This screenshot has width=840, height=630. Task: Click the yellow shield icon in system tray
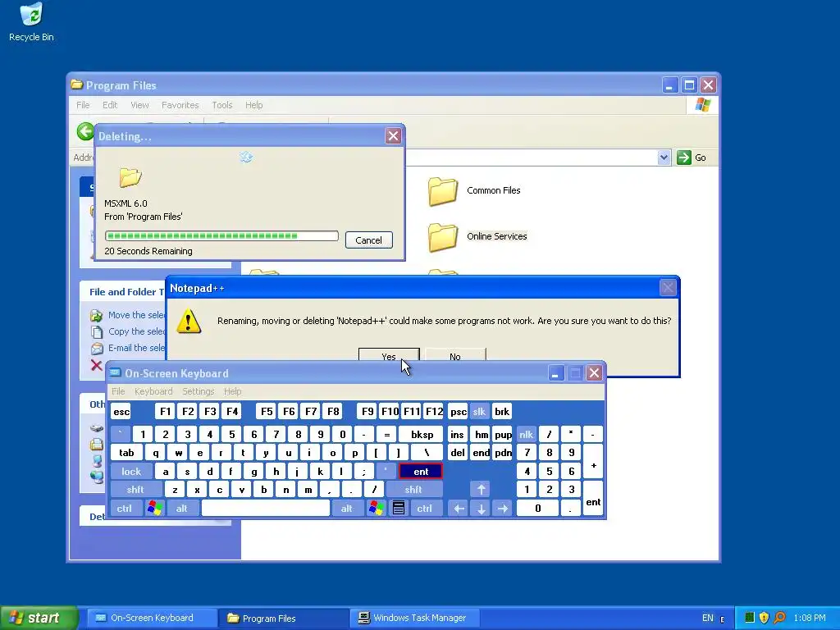pyautogui.click(x=764, y=618)
